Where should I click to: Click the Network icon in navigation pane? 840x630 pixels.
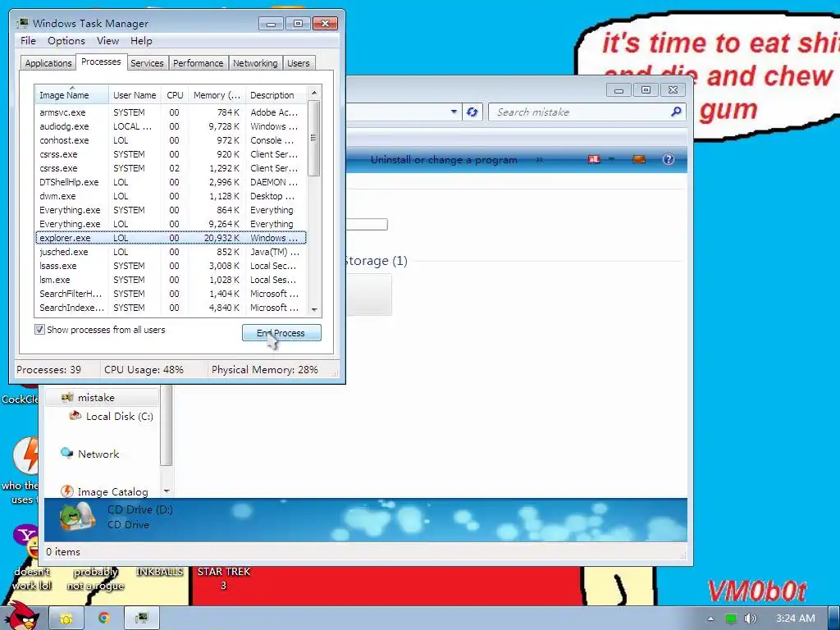click(x=66, y=454)
